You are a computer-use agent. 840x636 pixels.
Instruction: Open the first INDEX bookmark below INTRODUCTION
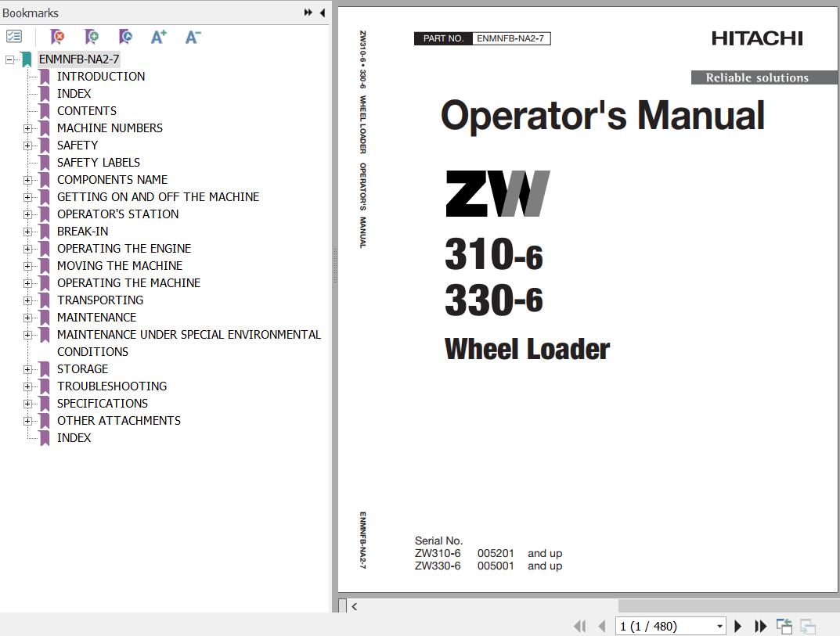point(74,94)
